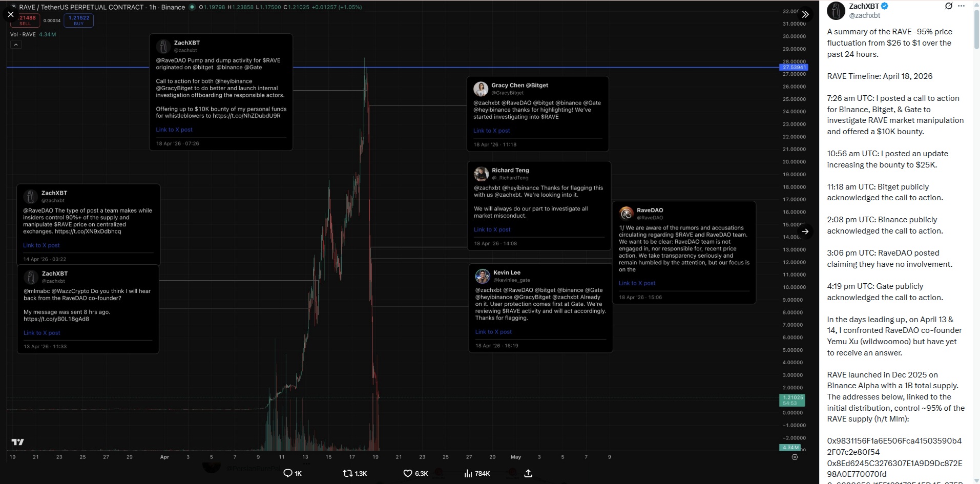Click the red SELL price button on chart
Viewport: 980px width, 484px height.
click(x=25, y=20)
